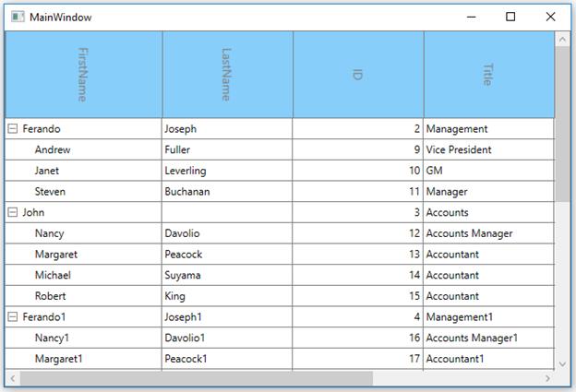Select the Fuller cell

[x=227, y=149]
